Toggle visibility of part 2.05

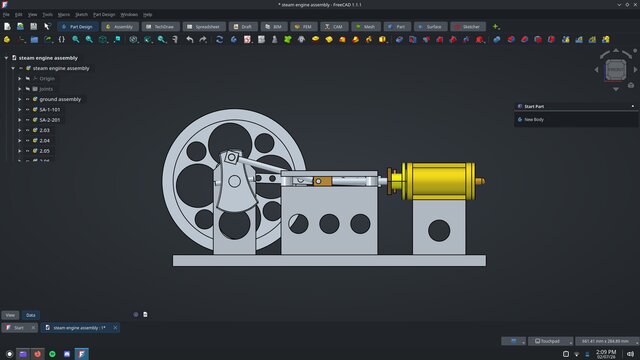[x=27, y=151]
